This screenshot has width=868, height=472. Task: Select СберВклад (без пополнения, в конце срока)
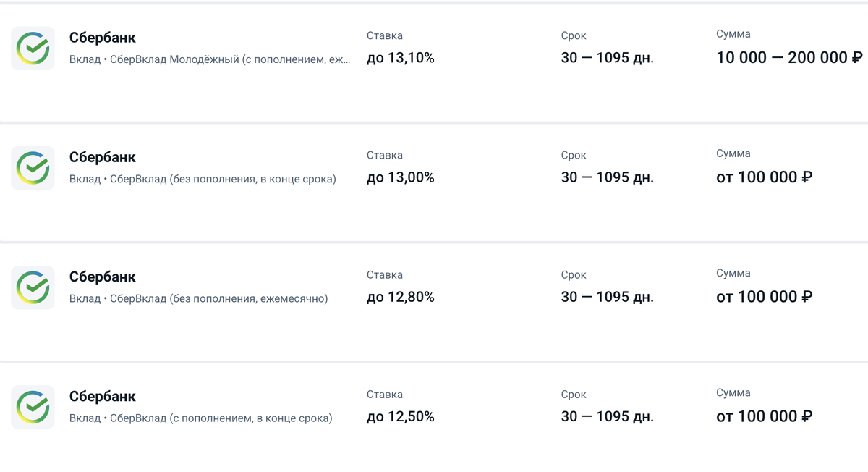tap(203, 179)
